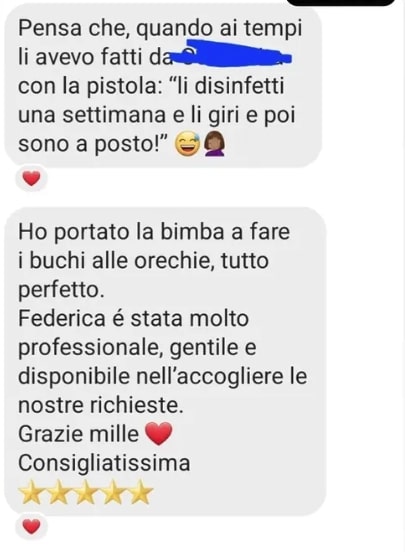Click the fifth gold star

click(x=140, y=491)
